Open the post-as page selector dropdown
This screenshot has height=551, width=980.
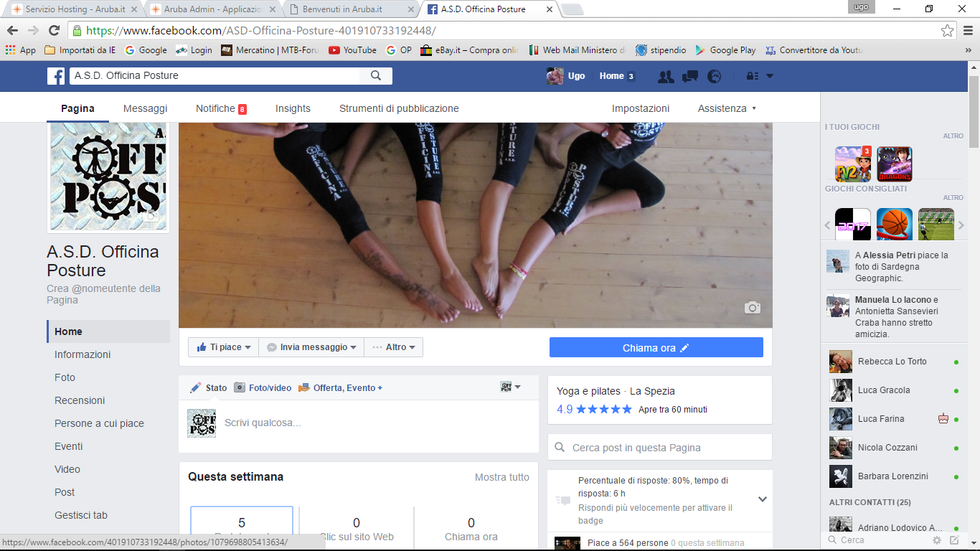(511, 387)
